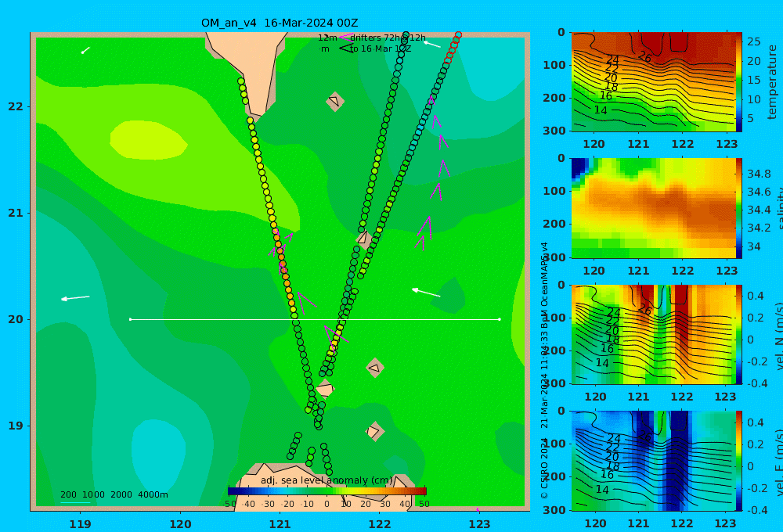783x532 pixels.
Task: Click the red drifter circles at map top
Action: 453,48
